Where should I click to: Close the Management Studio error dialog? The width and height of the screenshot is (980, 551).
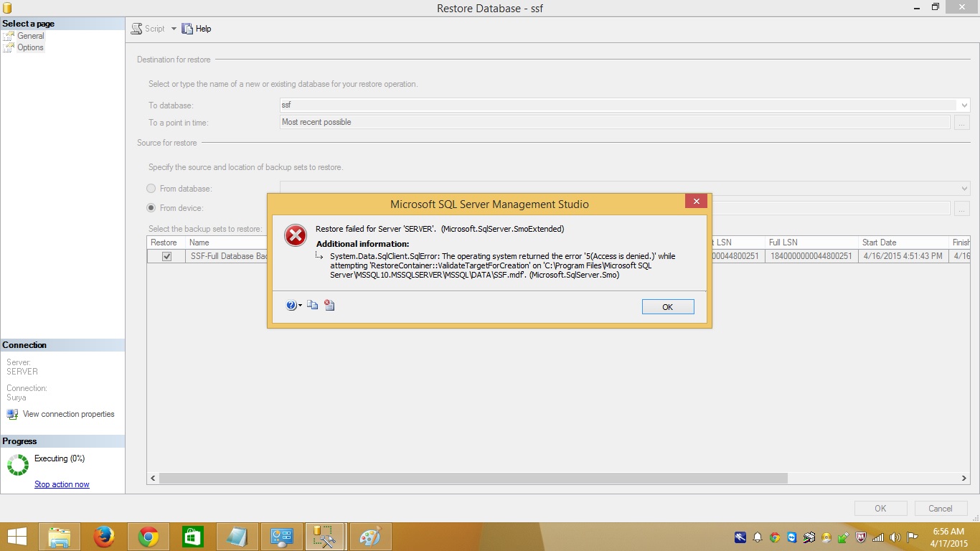click(x=696, y=203)
